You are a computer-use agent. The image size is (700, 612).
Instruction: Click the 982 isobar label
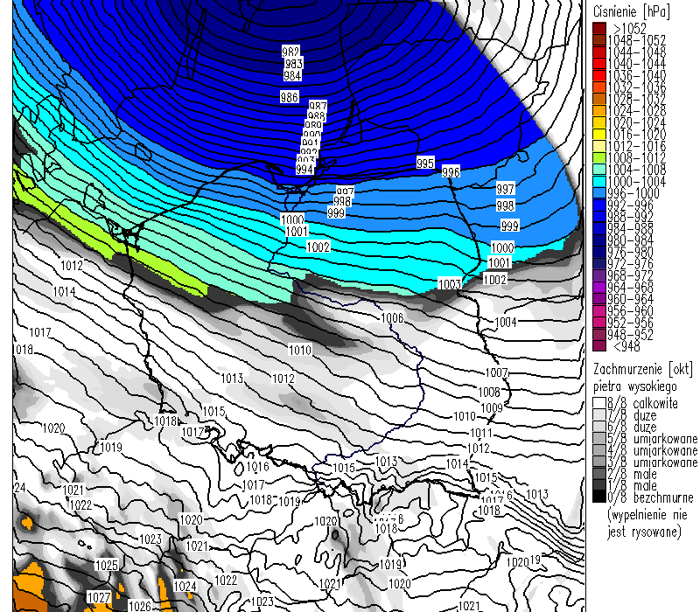pyautogui.click(x=290, y=52)
